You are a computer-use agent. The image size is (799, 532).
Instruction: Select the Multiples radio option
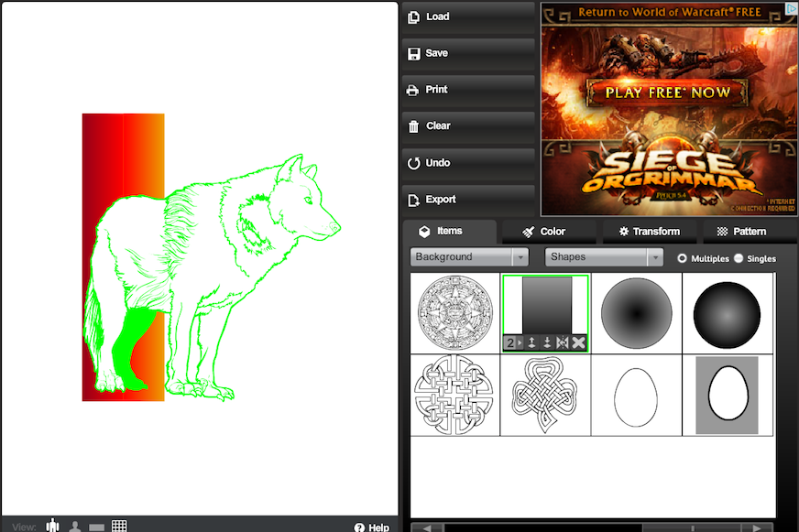pos(682,258)
